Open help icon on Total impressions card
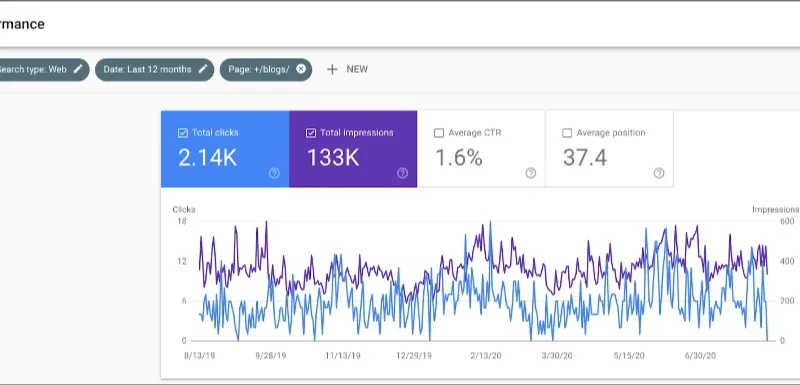800x385 pixels. tap(403, 173)
